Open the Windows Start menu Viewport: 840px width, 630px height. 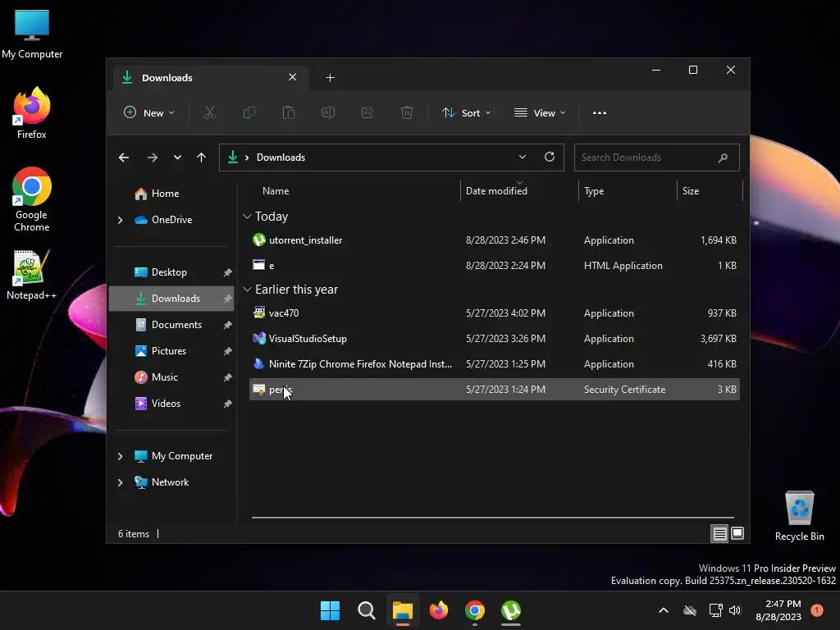coord(330,610)
